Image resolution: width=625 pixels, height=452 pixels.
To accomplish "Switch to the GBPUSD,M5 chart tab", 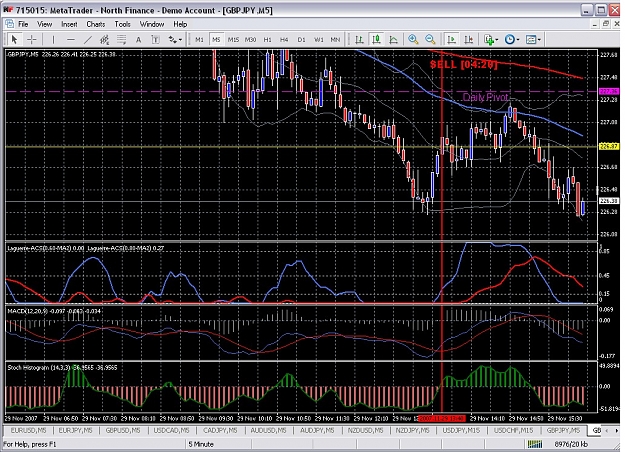I will click(123, 430).
